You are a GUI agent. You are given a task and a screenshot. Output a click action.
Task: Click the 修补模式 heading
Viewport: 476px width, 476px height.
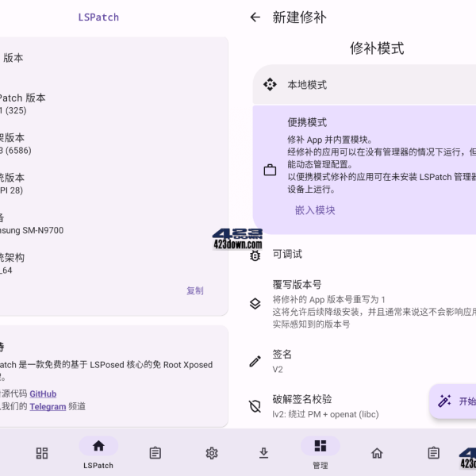click(377, 48)
